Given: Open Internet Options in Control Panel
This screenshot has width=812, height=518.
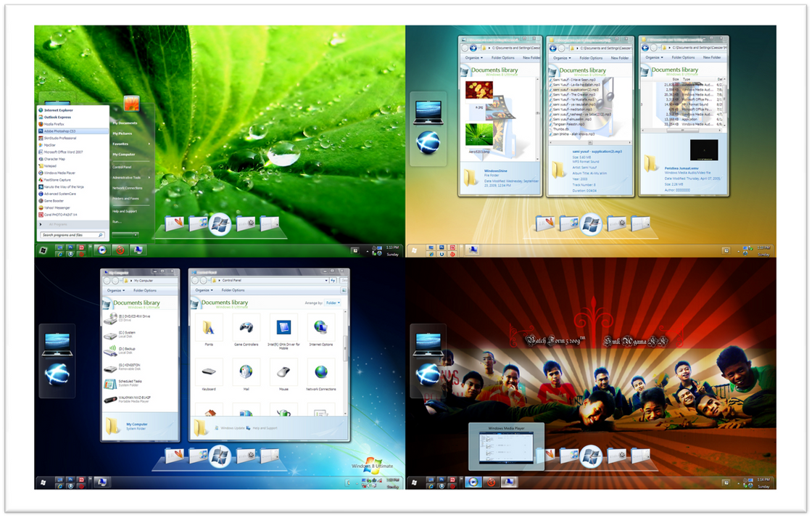Looking at the screenshot, I should click(320, 328).
